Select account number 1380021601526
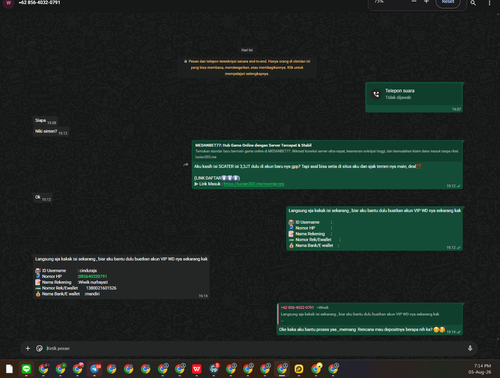 (101, 288)
